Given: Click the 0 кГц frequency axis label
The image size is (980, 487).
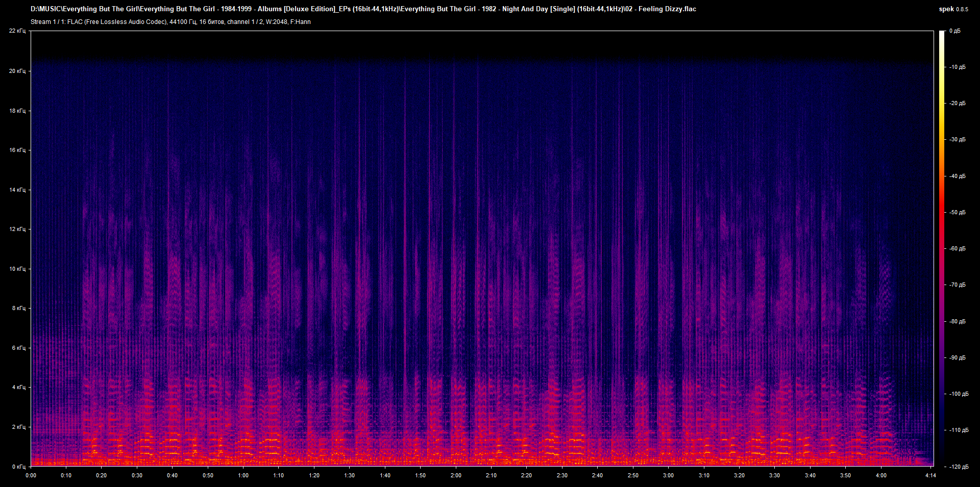Looking at the screenshot, I should (x=19, y=467).
